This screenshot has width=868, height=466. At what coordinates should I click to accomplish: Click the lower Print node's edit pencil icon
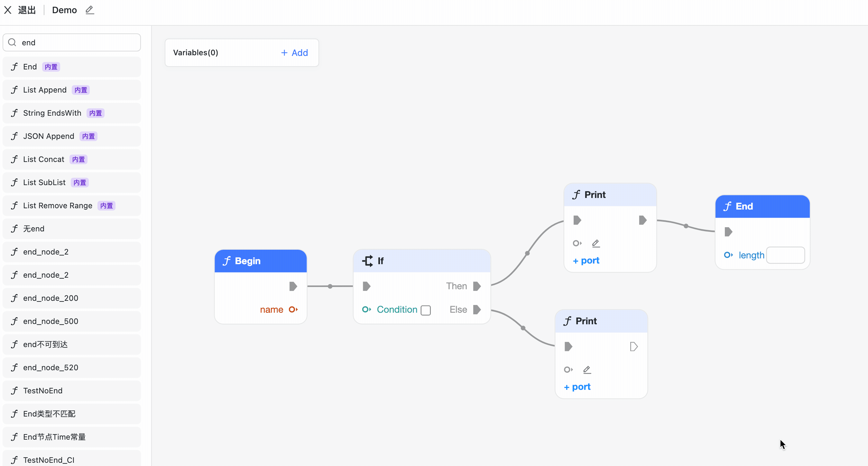coord(587,370)
